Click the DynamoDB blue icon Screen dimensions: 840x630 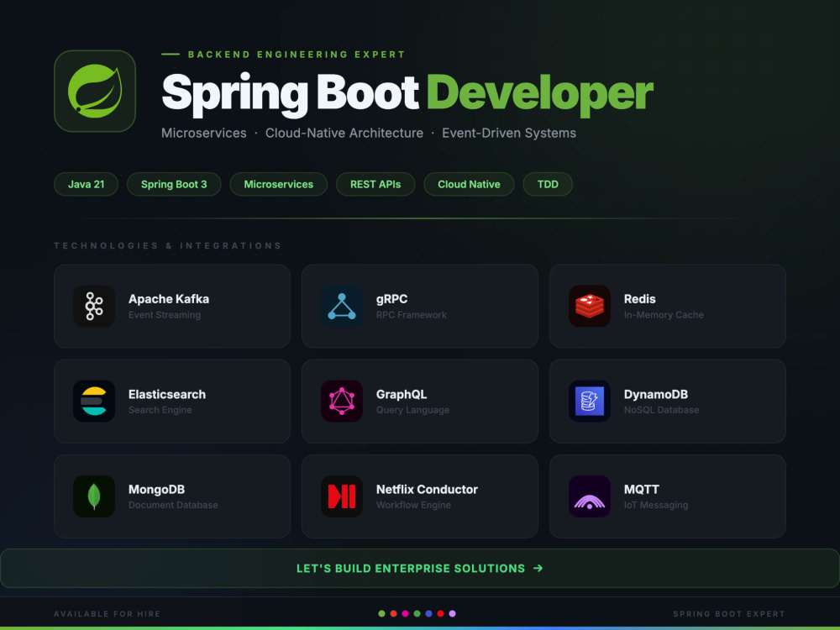click(x=590, y=402)
